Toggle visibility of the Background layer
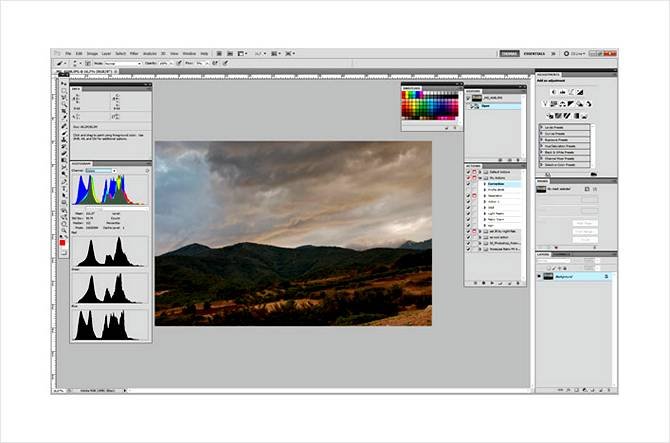Image resolution: width=670 pixels, height=443 pixels. [x=541, y=275]
